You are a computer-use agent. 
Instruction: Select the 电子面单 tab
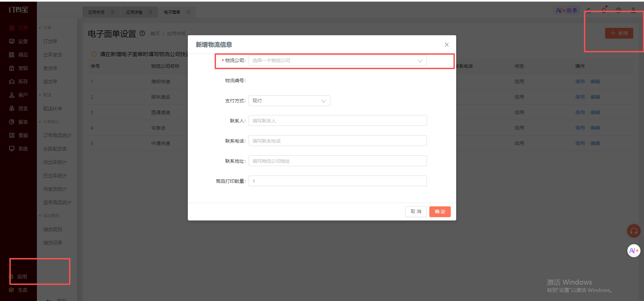click(172, 12)
